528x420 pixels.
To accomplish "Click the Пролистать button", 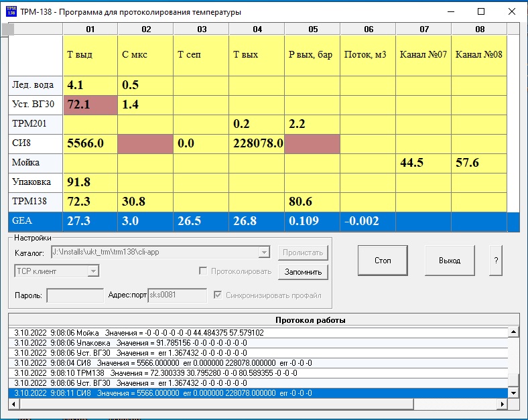I will [304, 253].
